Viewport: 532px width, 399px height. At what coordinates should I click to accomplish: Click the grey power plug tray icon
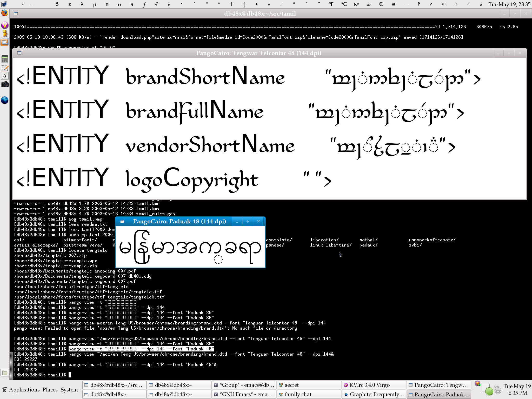[498, 390]
